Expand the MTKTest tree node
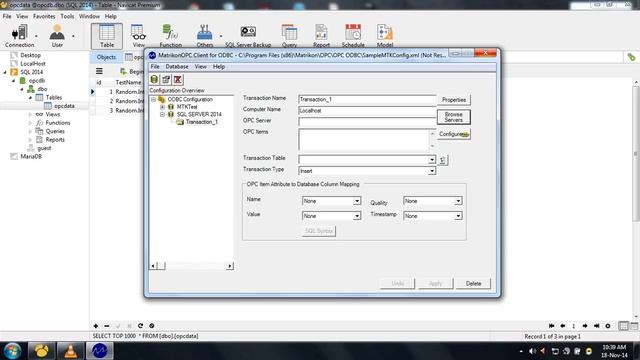 pos(162,107)
